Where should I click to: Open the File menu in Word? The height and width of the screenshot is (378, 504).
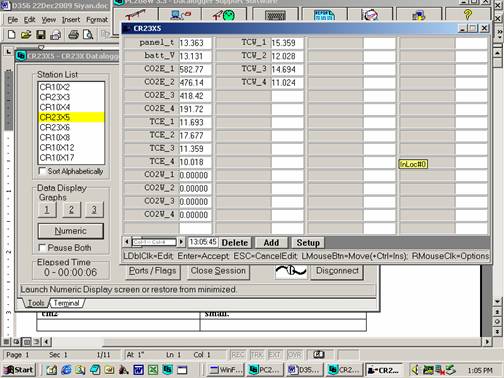pos(13,20)
